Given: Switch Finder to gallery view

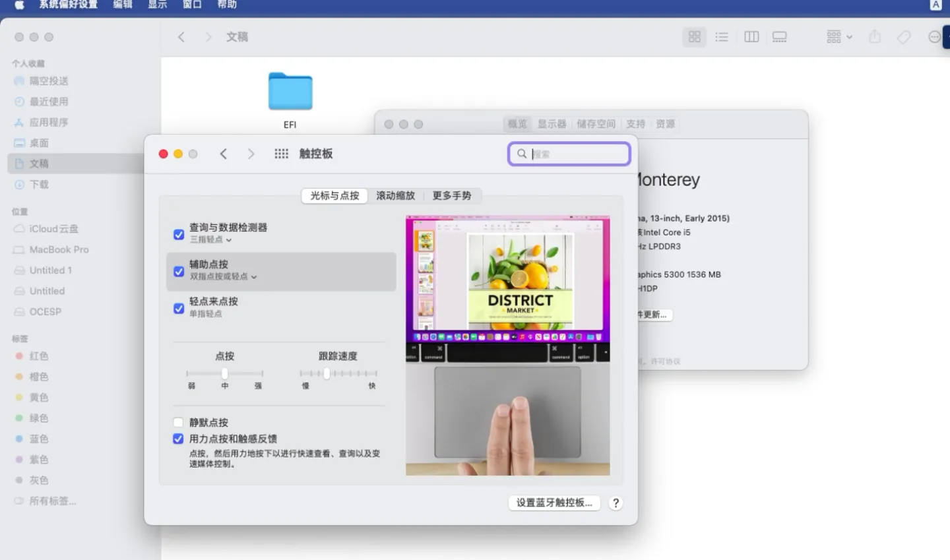Looking at the screenshot, I should (x=779, y=37).
